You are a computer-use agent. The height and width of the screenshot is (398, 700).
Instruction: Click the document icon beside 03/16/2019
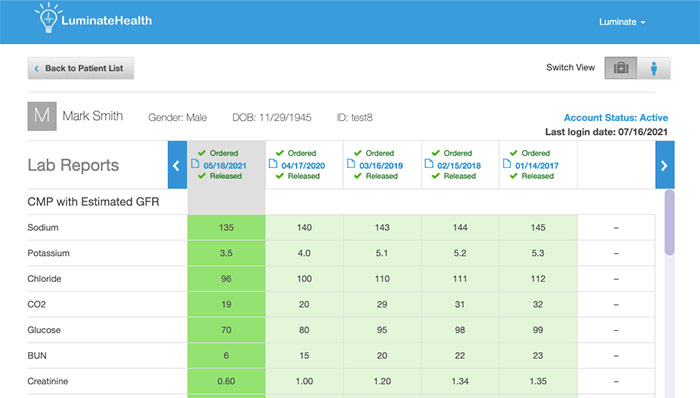click(351, 164)
